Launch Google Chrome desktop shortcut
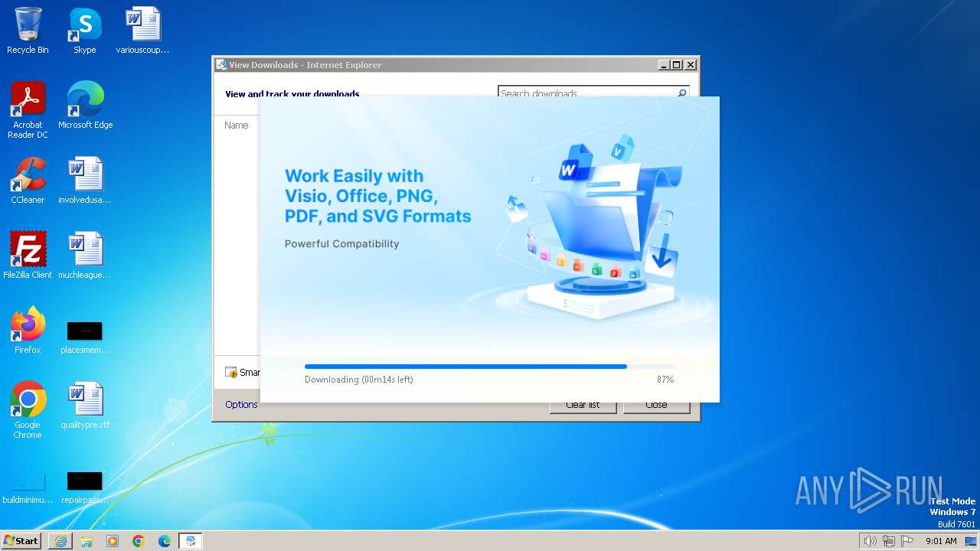This screenshot has height=551, width=980. [28, 410]
